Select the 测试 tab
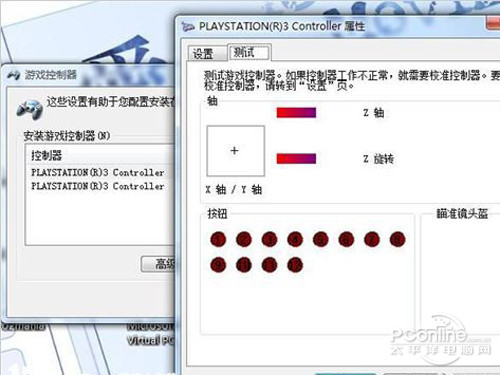The height and width of the screenshot is (375, 500). [x=249, y=52]
